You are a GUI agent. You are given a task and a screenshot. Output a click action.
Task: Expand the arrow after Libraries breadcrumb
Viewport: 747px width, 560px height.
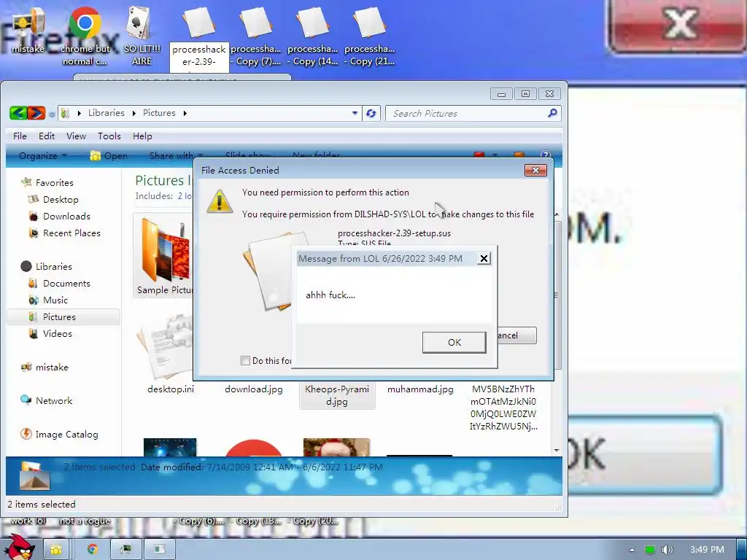[134, 113]
